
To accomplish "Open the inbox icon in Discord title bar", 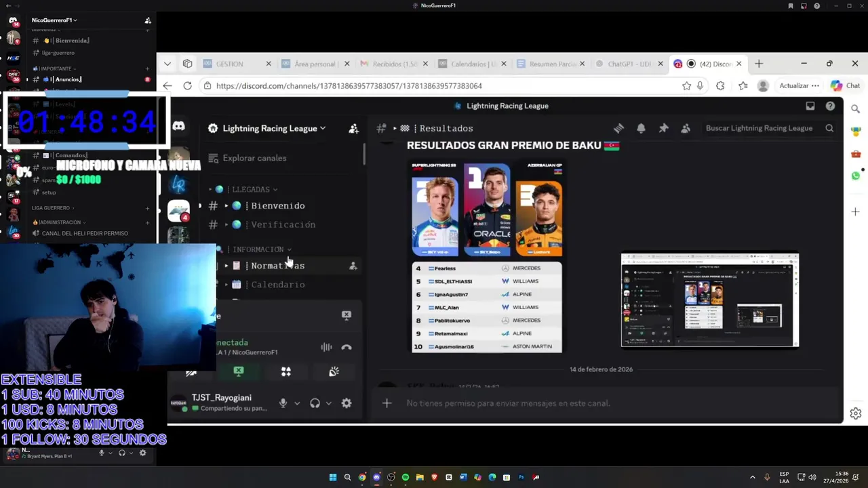I will pos(810,106).
